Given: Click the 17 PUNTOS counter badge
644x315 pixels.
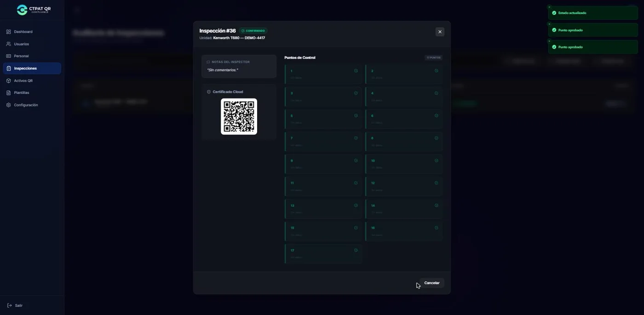Looking at the screenshot, I should click(x=433, y=58).
